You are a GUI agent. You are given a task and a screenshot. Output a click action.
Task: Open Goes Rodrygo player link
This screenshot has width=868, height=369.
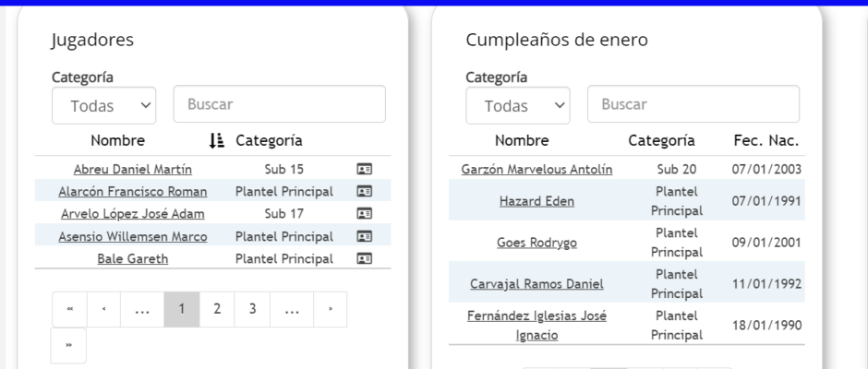pos(536,243)
